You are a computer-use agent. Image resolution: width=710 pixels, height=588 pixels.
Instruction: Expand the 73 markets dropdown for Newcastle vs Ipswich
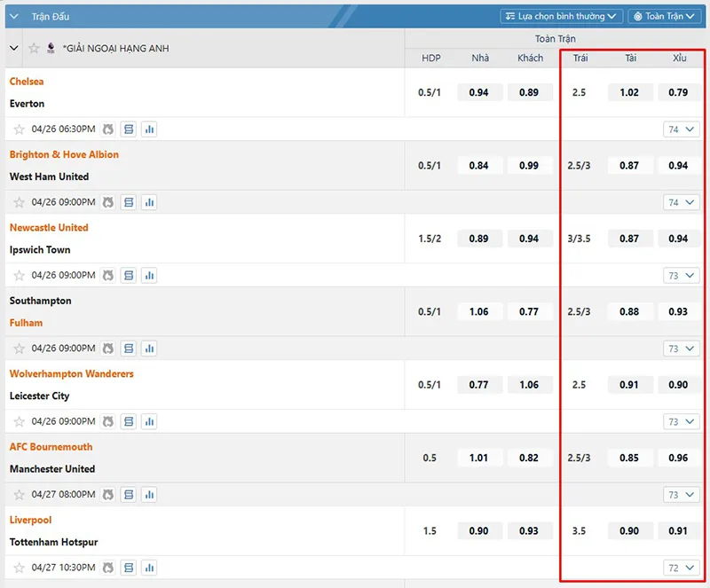tap(682, 275)
